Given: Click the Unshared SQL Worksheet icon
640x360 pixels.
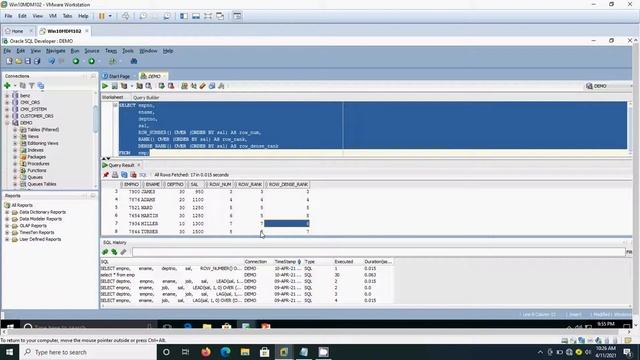Looking at the screenshot, I should (x=184, y=86).
